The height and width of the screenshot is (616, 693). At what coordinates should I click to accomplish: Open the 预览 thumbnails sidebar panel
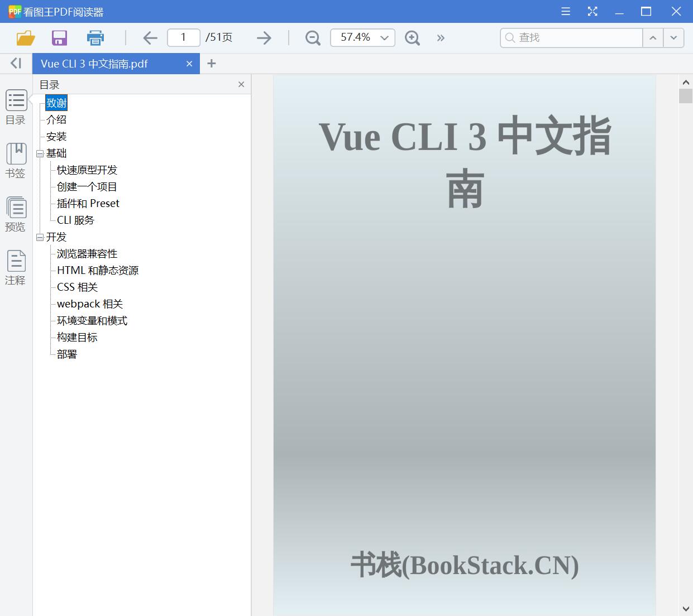tap(16, 214)
